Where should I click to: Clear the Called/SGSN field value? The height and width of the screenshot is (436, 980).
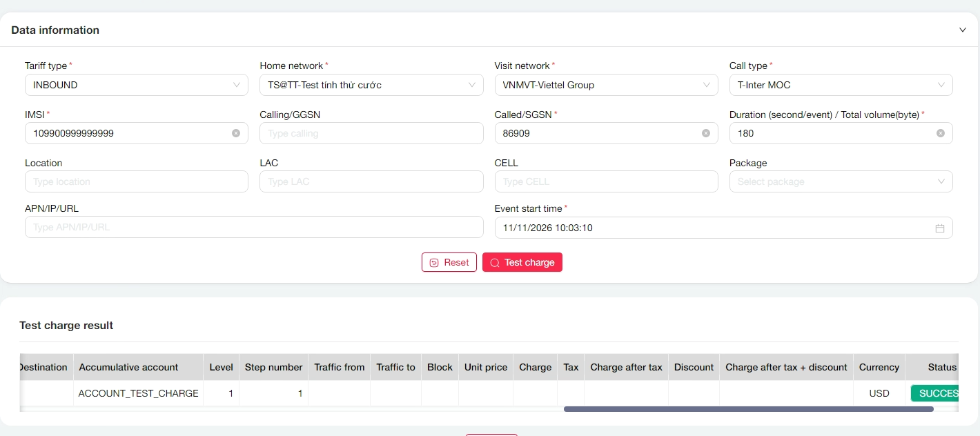coord(705,133)
